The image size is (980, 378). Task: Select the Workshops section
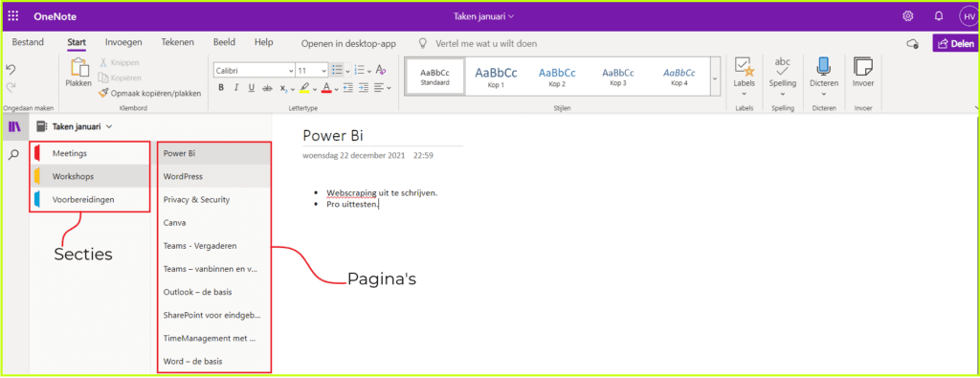click(89, 176)
